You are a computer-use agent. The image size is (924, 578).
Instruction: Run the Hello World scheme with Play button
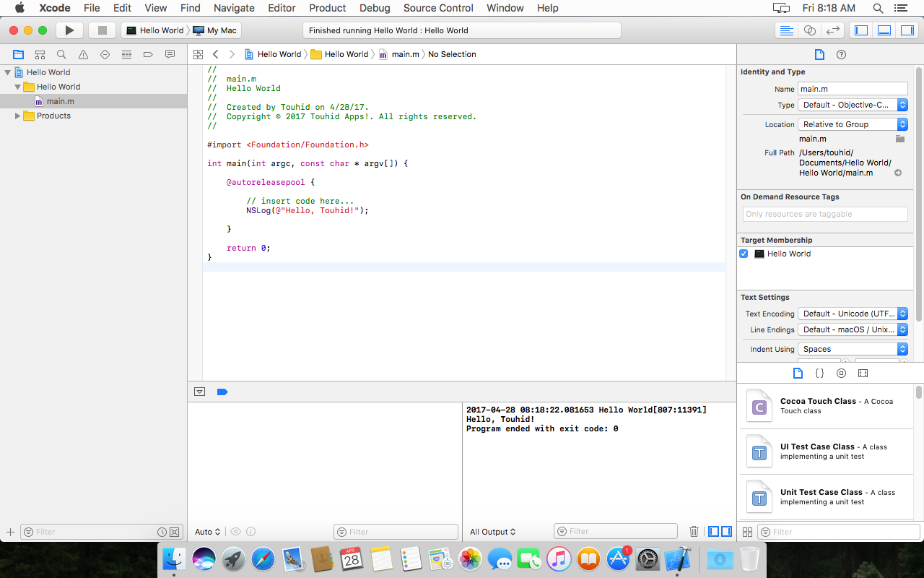[69, 30]
